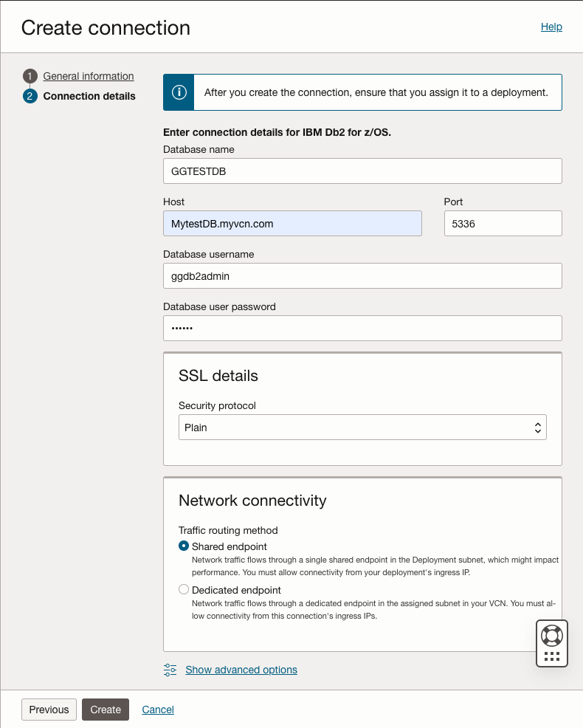
Task: Click into the Port field
Action: point(503,223)
